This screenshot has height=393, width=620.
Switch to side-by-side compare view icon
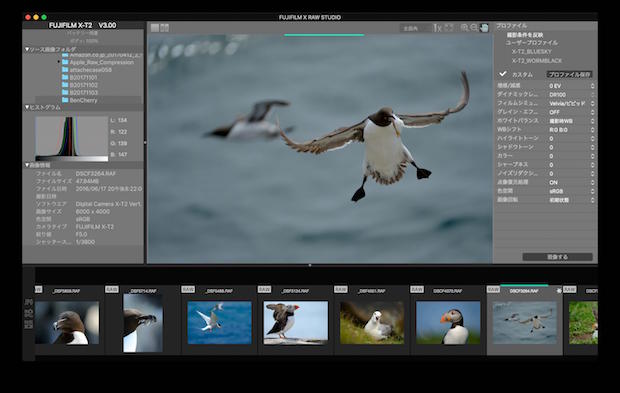pyautogui.click(x=165, y=28)
